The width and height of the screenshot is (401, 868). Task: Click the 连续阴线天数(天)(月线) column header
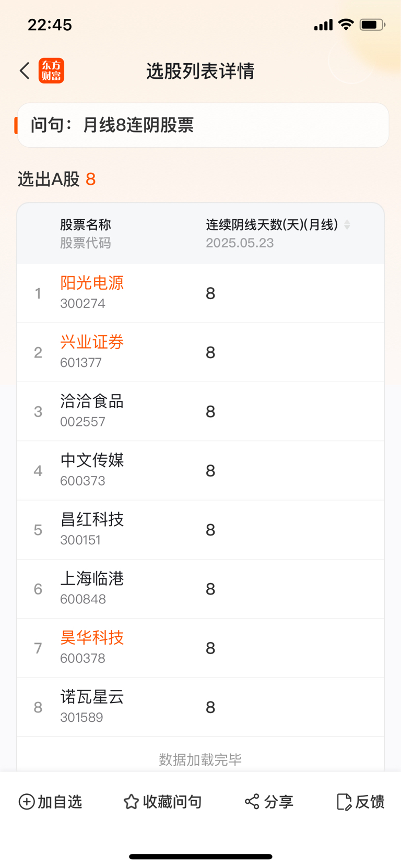272,224
